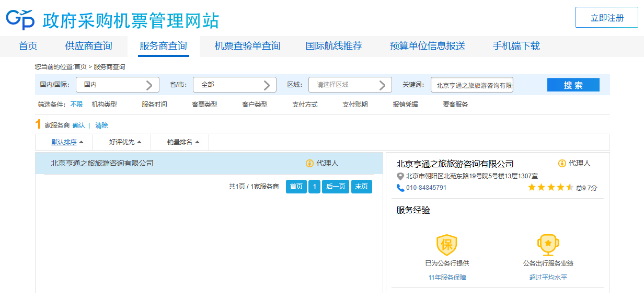The image size is (644, 298).
Task: Open the 预算单位信息报送 nav tab
Action: pyautogui.click(x=427, y=46)
